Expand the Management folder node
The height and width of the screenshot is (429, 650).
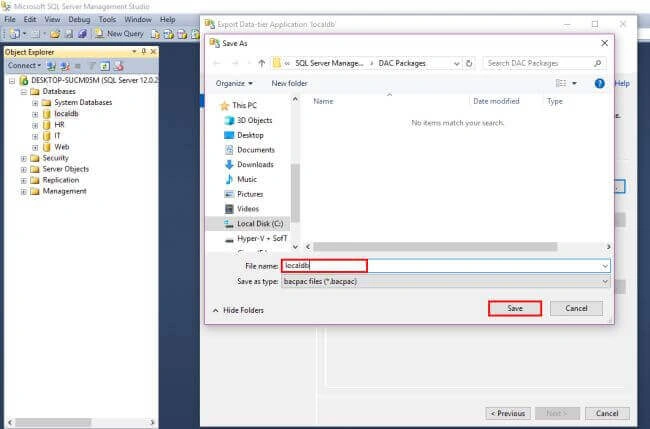24,191
